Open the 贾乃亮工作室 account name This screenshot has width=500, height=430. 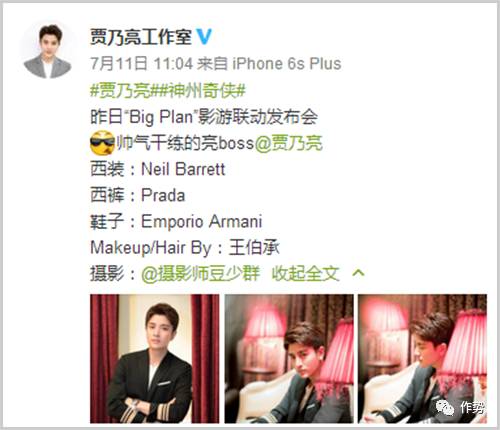coord(141,37)
